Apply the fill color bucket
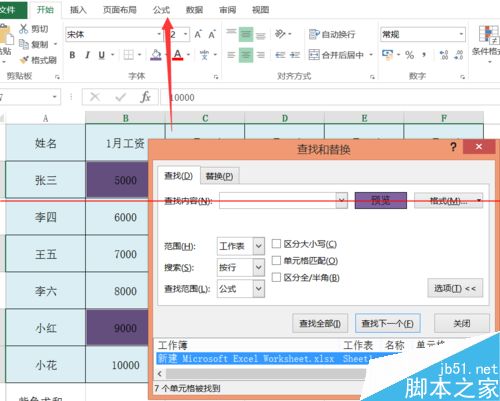The image size is (500, 401). click(156, 55)
